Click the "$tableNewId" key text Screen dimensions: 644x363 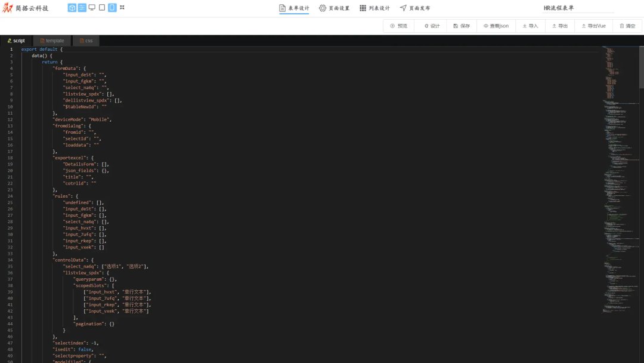coord(80,106)
